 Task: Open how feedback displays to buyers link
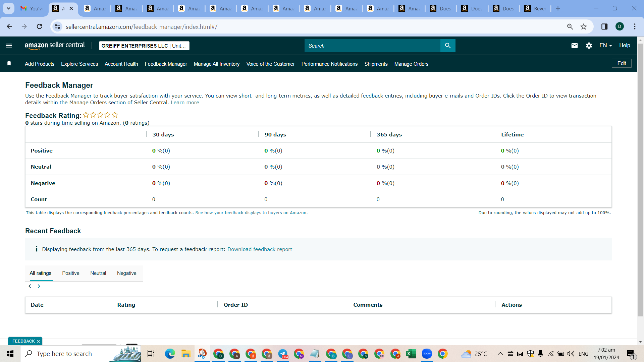click(251, 213)
